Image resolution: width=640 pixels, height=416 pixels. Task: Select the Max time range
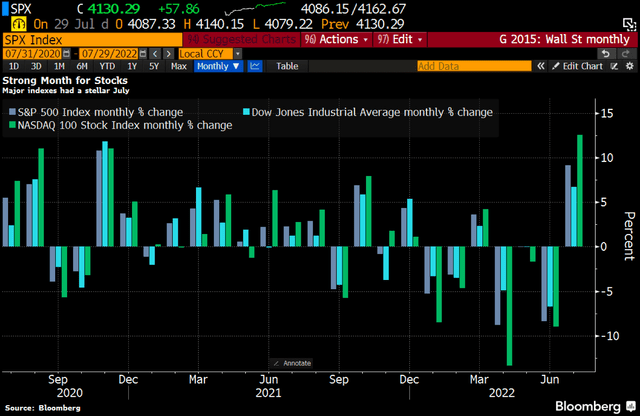point(179,66)
